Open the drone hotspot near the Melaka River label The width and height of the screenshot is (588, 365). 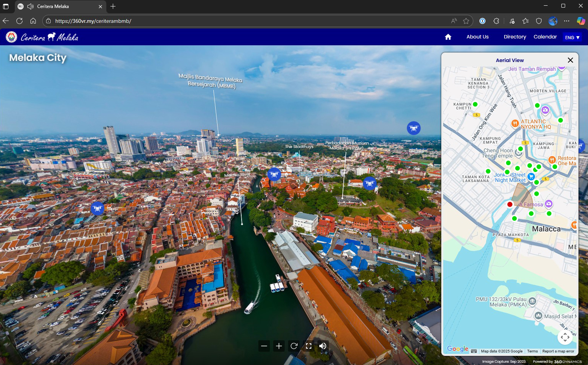pos(274,174)
